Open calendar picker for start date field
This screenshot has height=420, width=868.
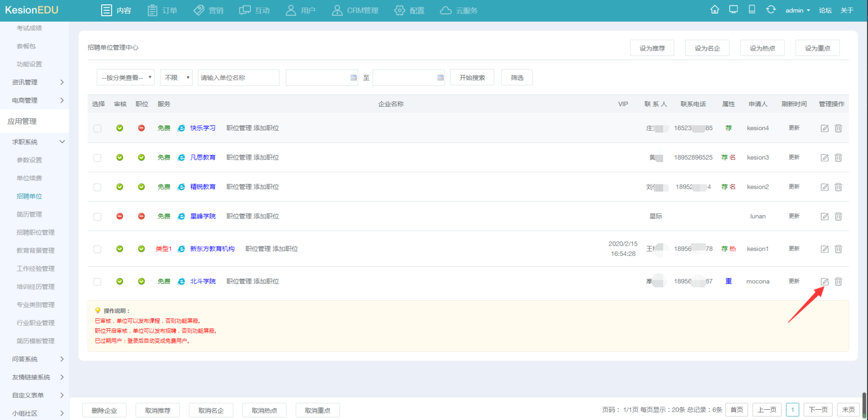(x=353, y=78)
